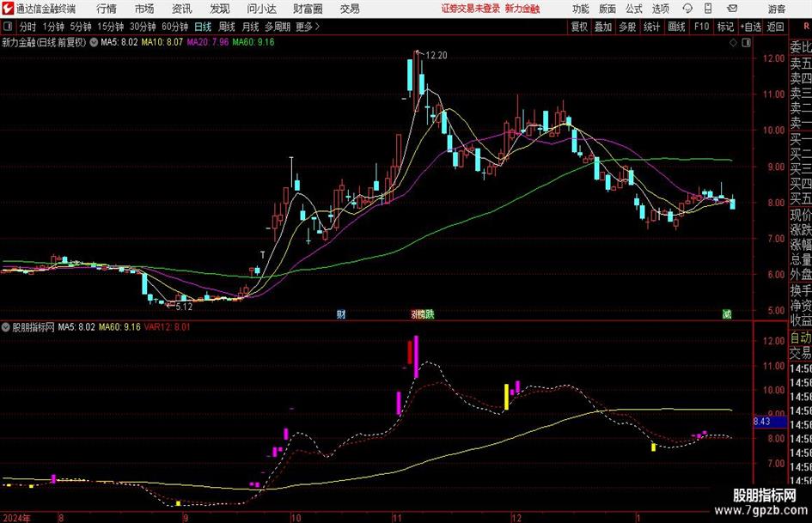Click the 财 marker on the chart bottom

341,314
